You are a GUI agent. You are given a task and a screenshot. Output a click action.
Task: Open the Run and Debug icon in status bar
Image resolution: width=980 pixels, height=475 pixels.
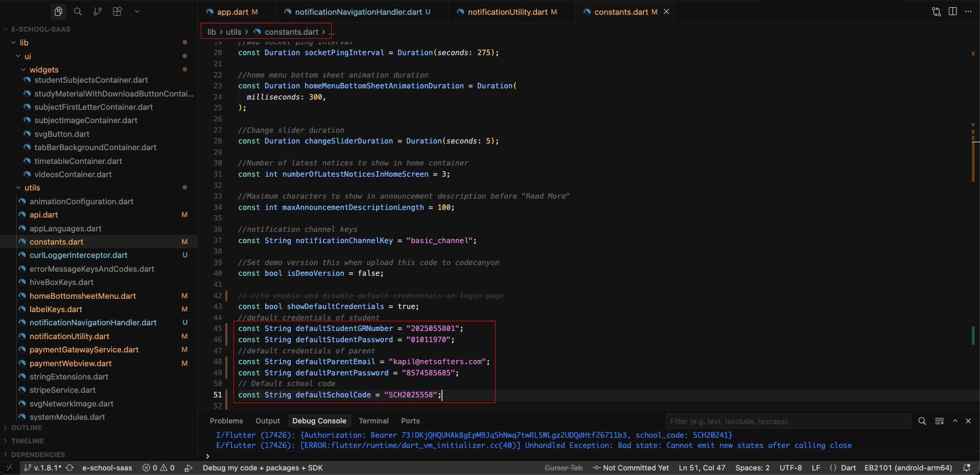click(189, 467)
